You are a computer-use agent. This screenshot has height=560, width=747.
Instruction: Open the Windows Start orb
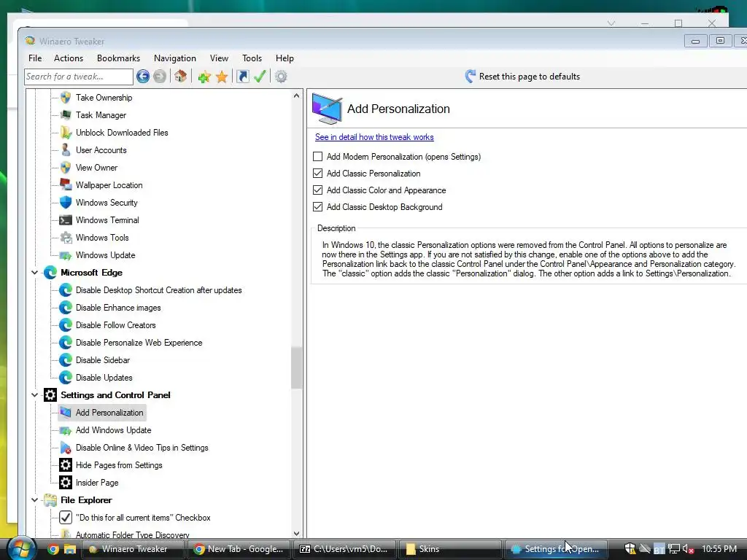coord(21,549)
